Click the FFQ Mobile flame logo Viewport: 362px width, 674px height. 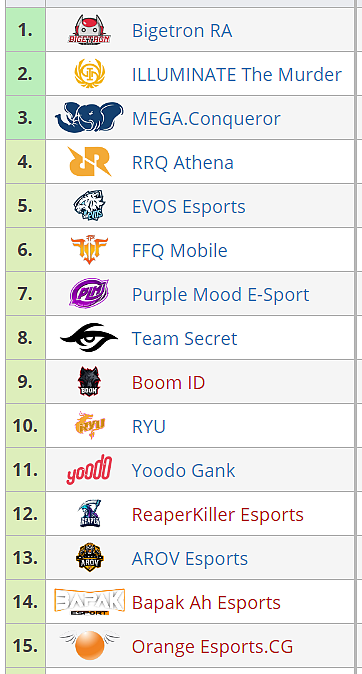[89, 250]
